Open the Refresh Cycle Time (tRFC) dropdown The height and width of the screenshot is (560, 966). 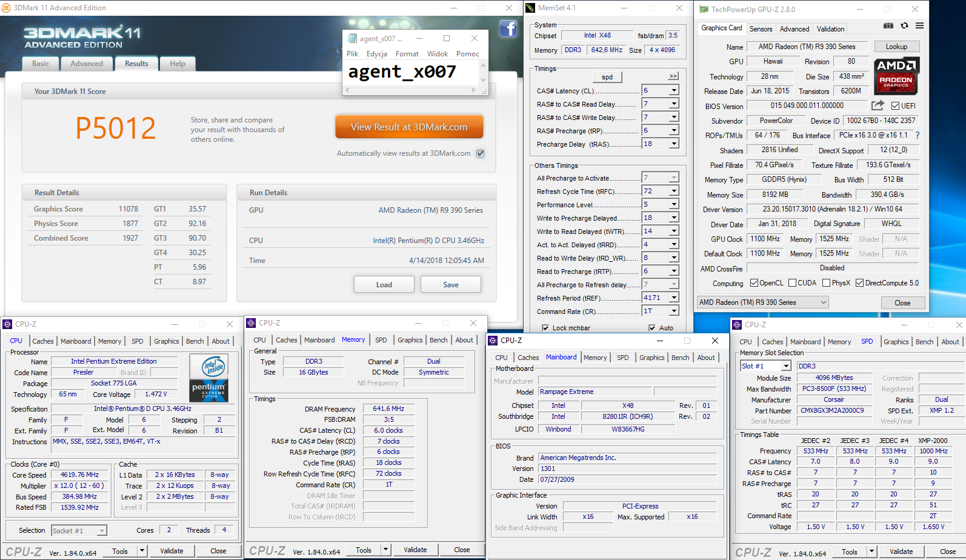(674, 191)
